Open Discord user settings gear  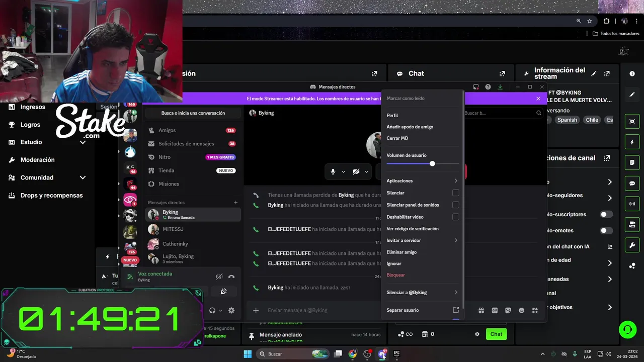tap(231, 310)
